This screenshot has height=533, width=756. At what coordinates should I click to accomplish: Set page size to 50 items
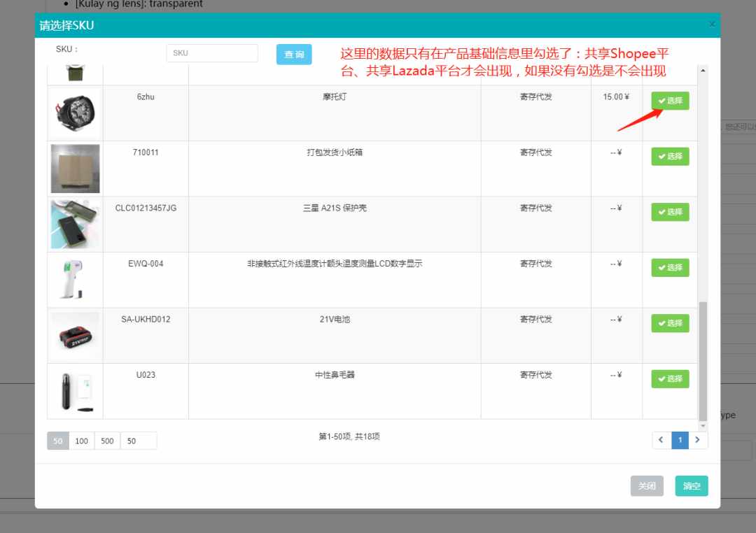click(x=58, y=441)
